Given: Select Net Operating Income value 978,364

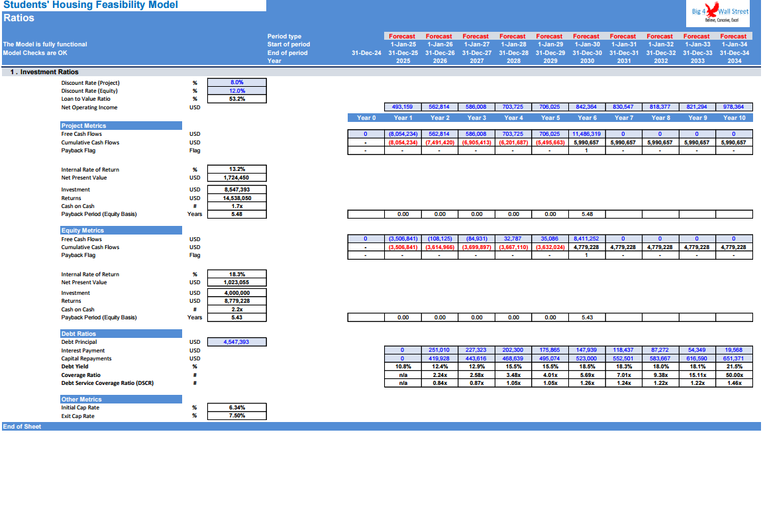Looking at the screenshot, I should 734,107.
